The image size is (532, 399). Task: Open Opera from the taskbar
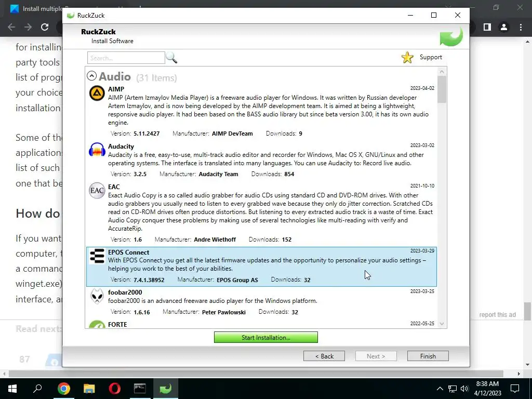pos(115,389)
